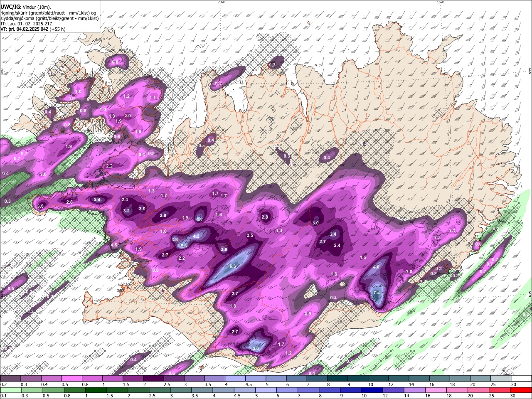532x399 pixels.
Task: Click the 1.8 precipitation value on the map
Action: [x=233, y=306]
